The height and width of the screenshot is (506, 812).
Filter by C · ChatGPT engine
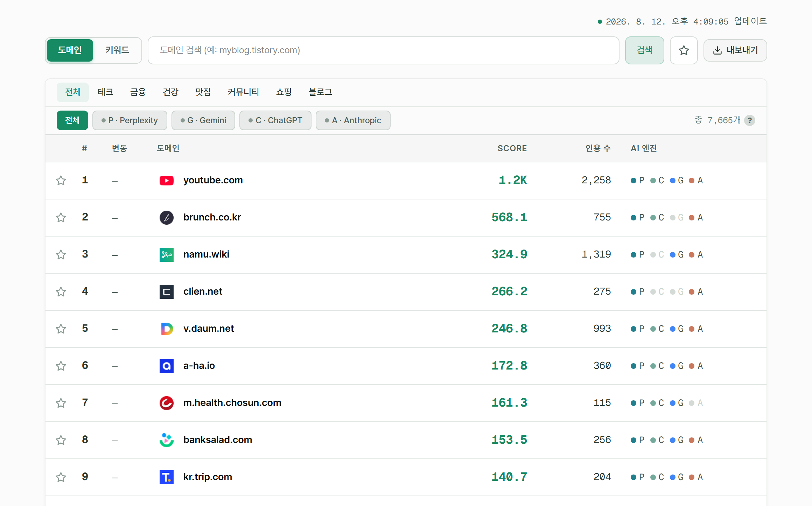[x=275, y=120]
